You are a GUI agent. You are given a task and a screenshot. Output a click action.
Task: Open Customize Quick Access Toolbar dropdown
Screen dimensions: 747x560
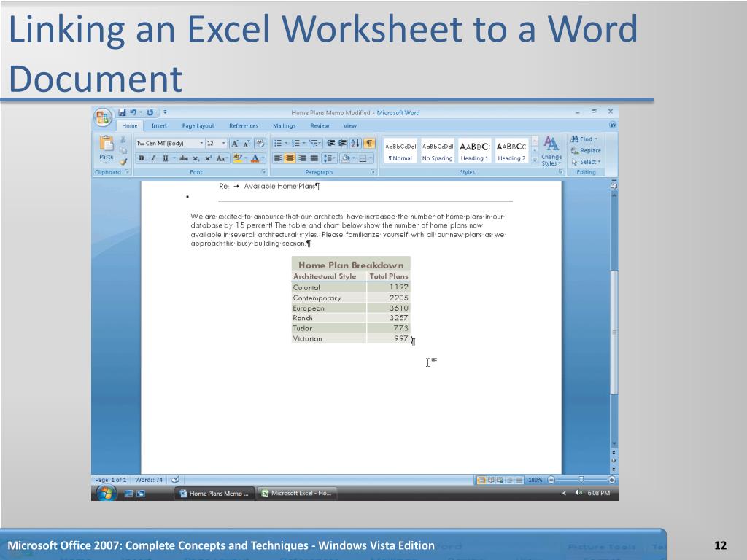pos(165,112)
